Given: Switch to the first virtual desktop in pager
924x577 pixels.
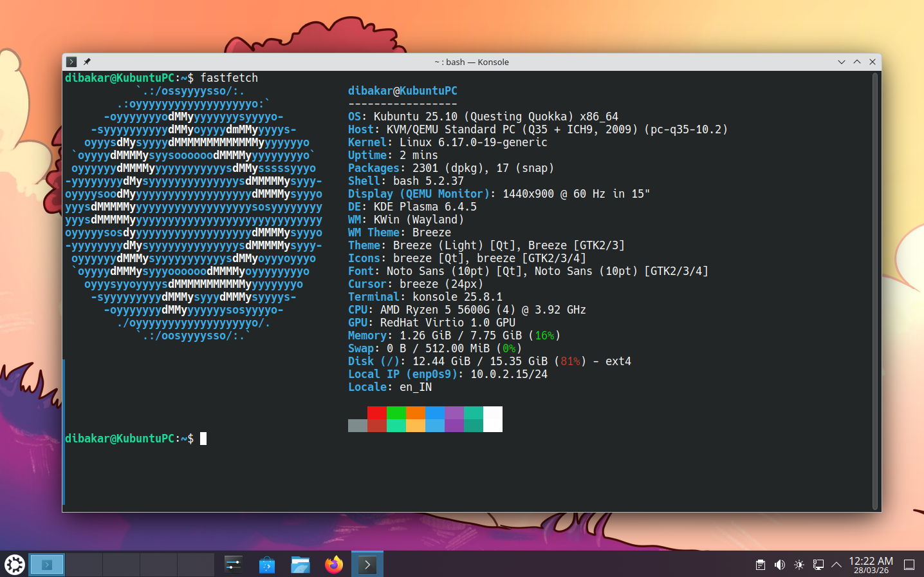Looking at the screenshot, I should coord(47,565).
